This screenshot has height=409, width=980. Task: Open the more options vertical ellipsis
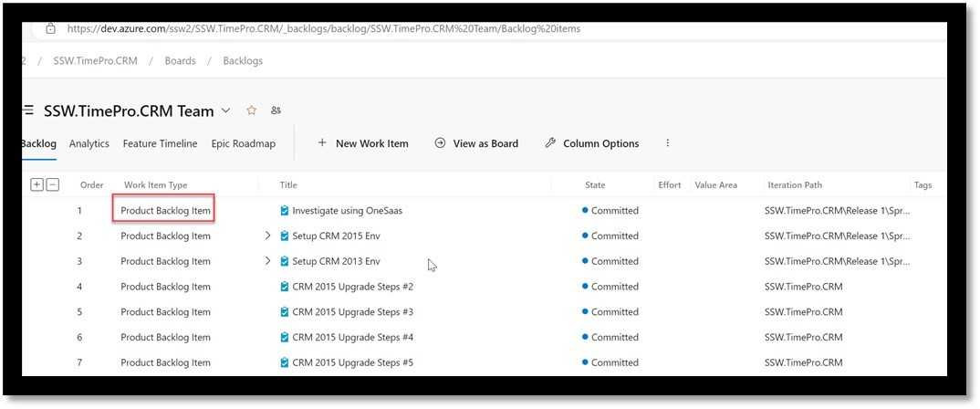tap(668, 143)
